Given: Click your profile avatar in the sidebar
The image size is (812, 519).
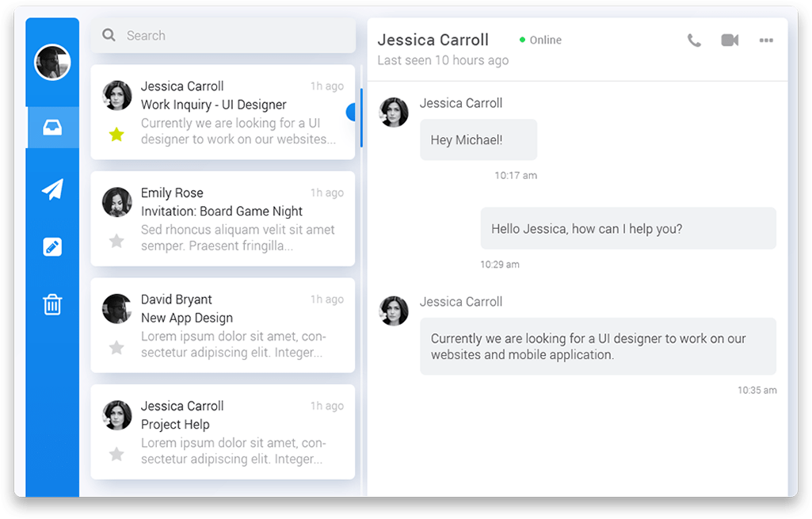Looking at the screenshot, I should (52, 63).
